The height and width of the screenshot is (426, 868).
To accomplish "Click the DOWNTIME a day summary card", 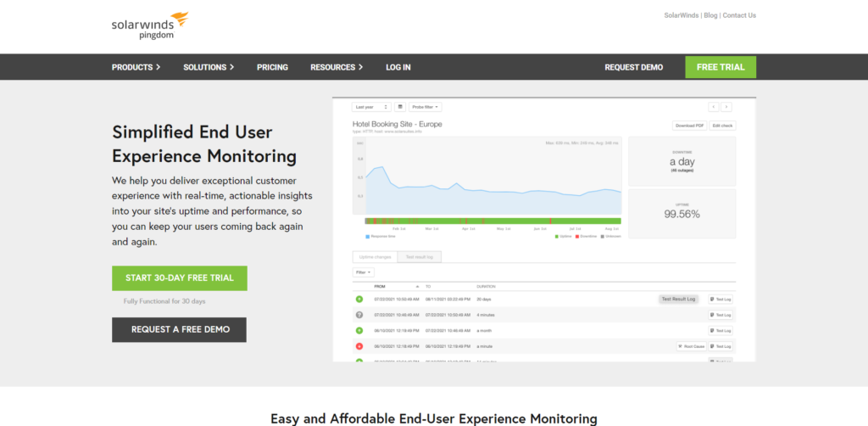I will point(682,161).
